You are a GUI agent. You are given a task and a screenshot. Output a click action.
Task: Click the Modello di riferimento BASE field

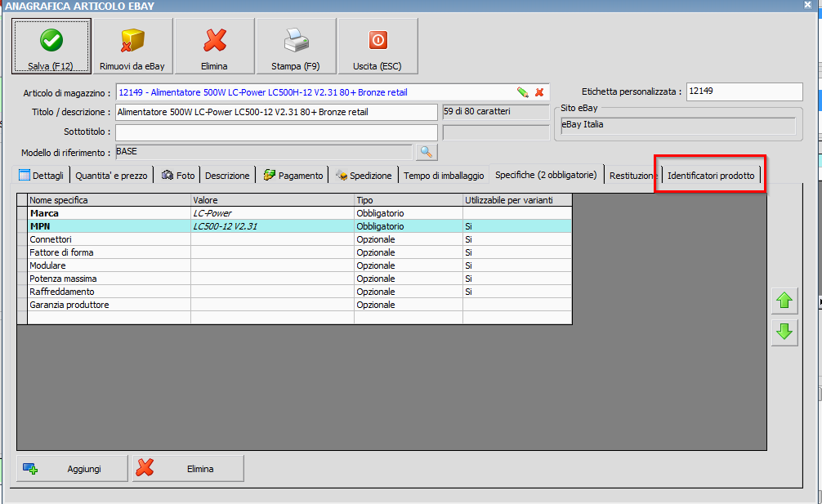click(x=264, y=152)
